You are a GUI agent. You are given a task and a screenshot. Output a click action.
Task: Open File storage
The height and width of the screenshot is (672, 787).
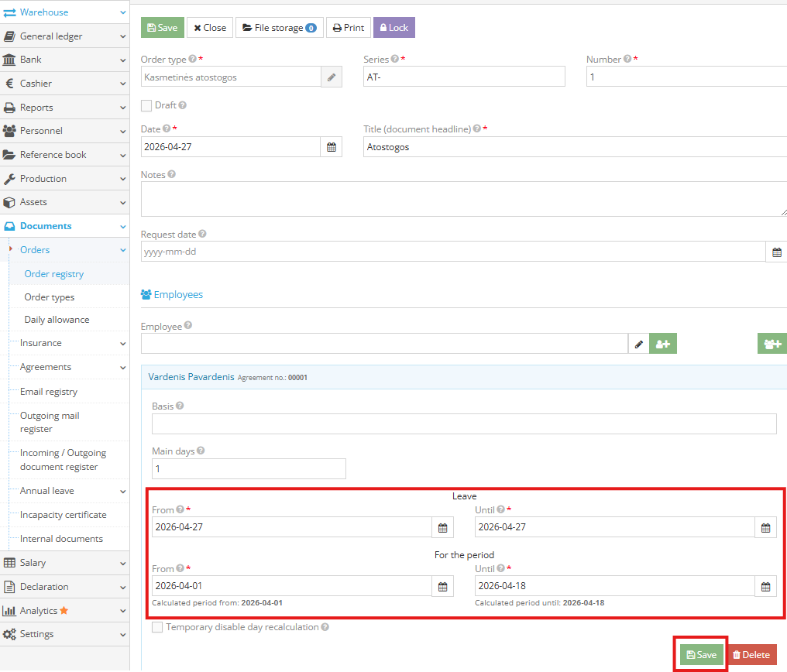pos(279,28)
